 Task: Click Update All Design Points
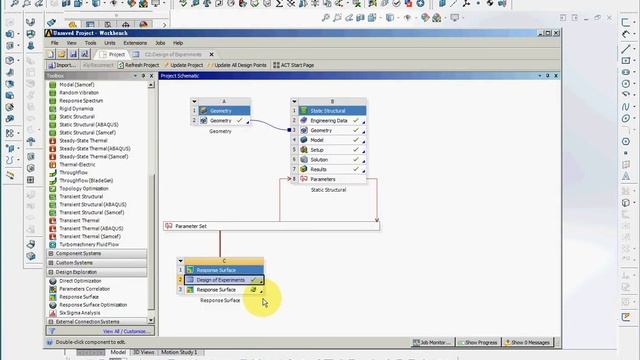[237, 65]
